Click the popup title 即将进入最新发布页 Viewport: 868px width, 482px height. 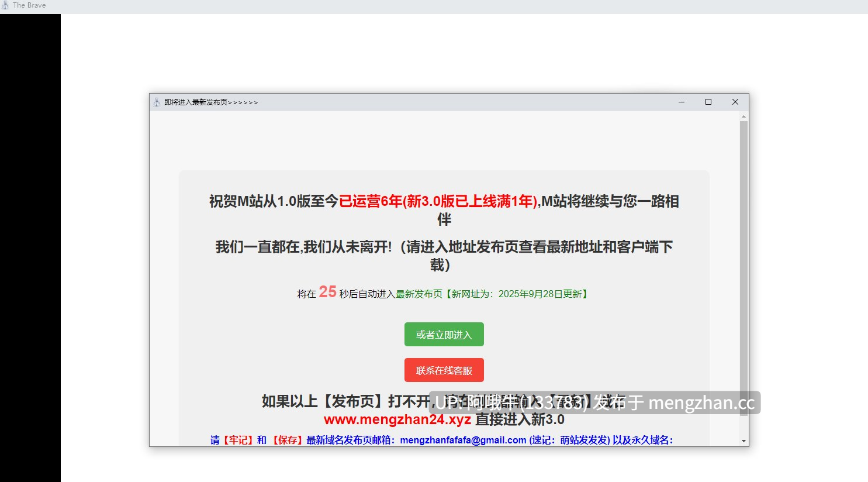pyautogui.click(x=211, y=102)
